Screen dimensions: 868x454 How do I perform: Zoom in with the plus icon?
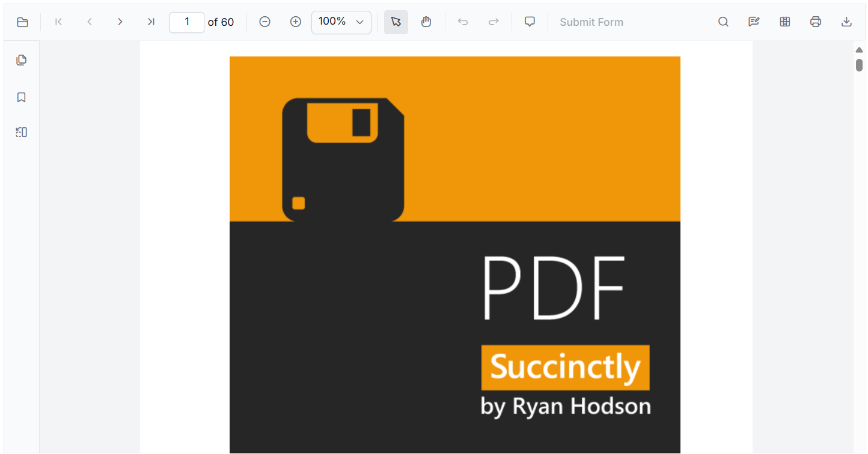[295, 22]
